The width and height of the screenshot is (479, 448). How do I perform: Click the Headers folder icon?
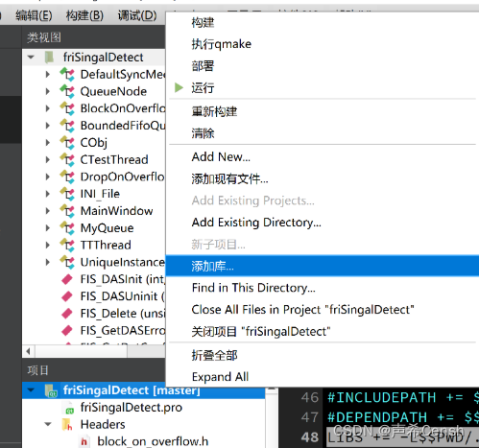tap(67, 424)
